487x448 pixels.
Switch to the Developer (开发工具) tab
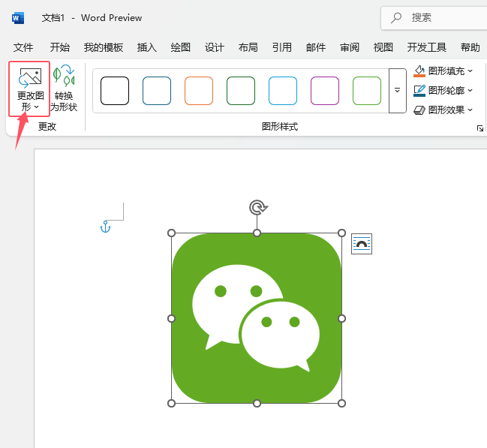[427, 47]
